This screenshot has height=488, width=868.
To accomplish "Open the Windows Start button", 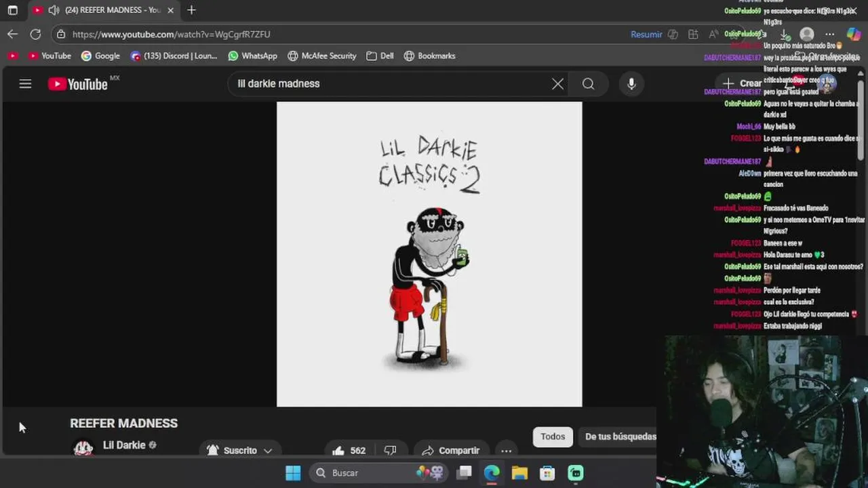I will click(293, 472).
